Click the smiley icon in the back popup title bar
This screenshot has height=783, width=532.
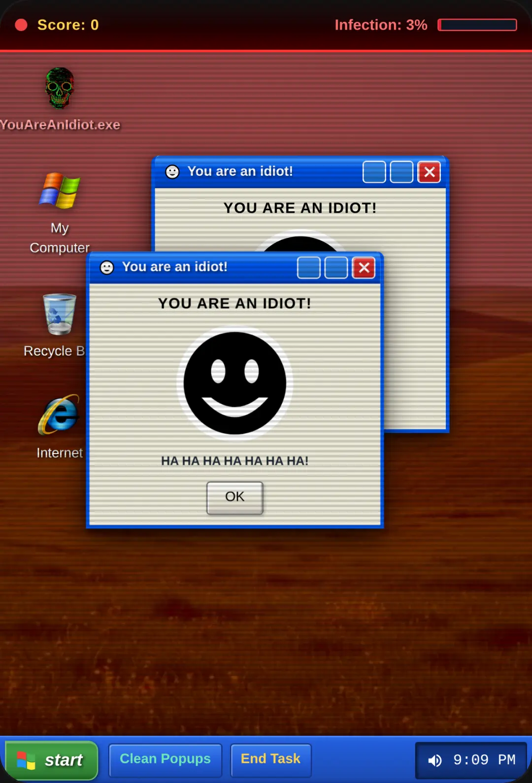coord(172,172)
